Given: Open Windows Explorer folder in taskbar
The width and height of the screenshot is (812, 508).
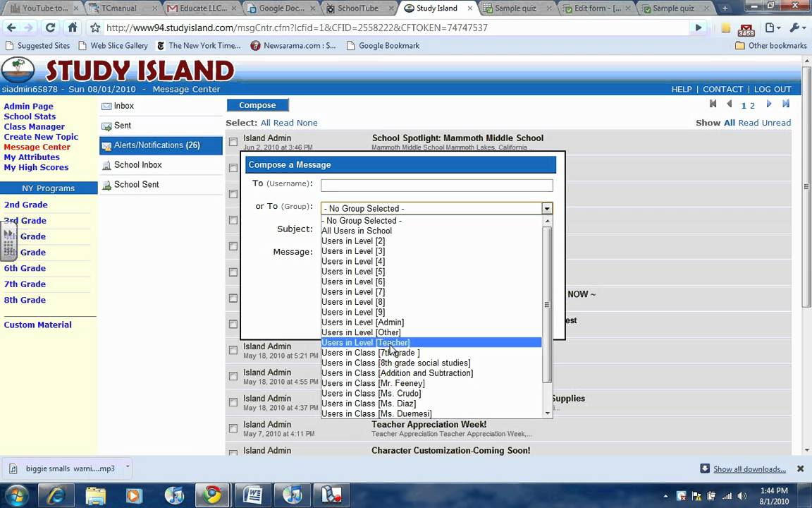Looking at the screenshot, I should click(95, 495).
